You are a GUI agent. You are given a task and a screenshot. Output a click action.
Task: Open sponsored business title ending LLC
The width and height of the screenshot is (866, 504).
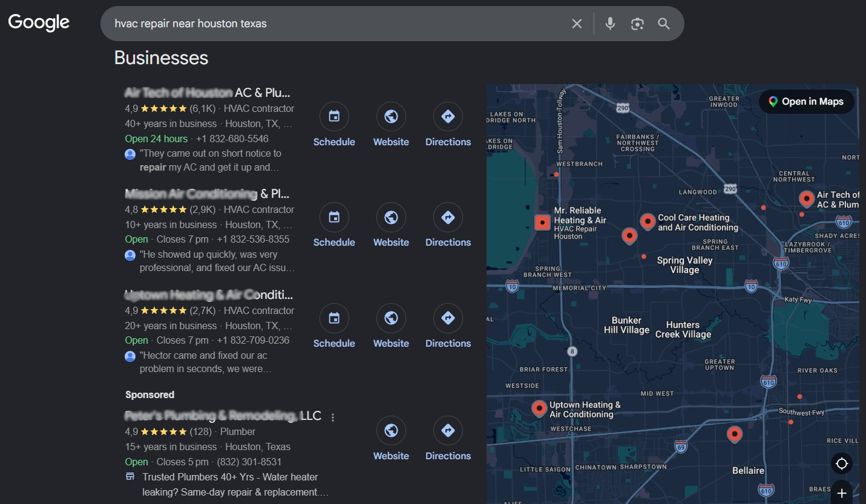pyautogui.click(x=223, y=416)
